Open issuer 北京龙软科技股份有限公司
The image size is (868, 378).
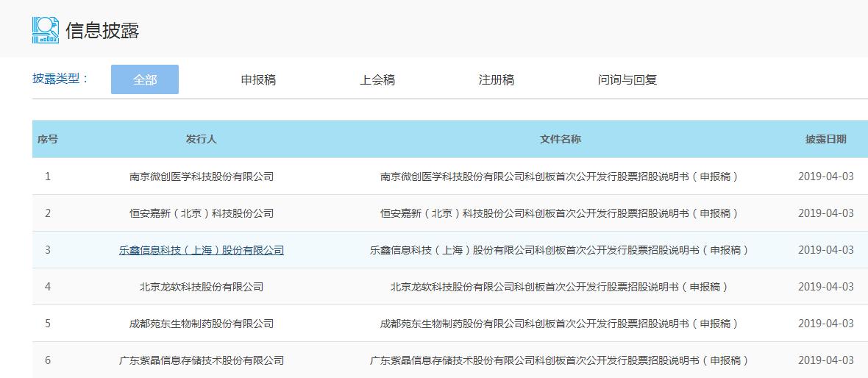[x=201, y=287]
